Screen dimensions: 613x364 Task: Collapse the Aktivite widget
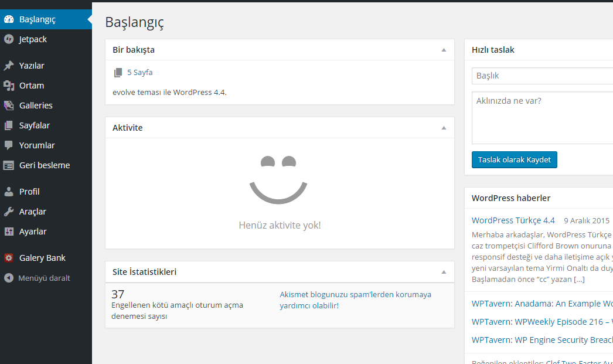coord(444,128)
